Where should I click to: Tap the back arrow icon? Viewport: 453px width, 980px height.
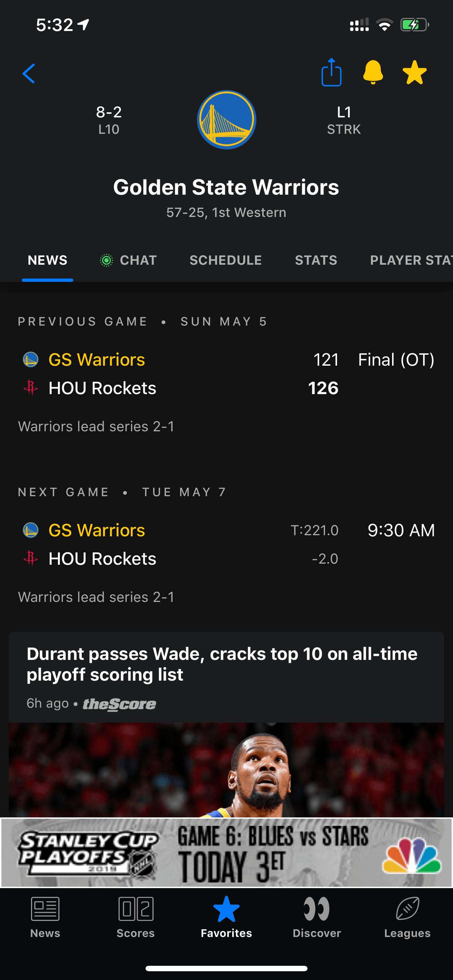tap(29, 73)
